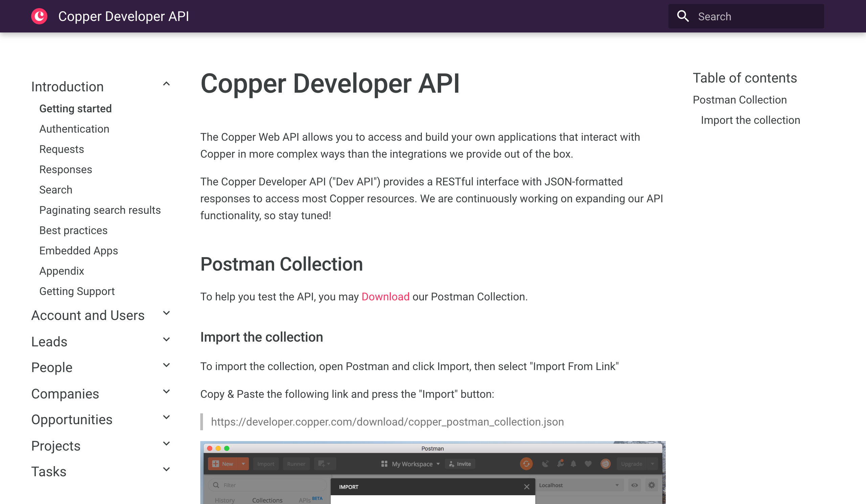Select the People section label
Image resolution: width=866 pixels, height=504 pixels.
click(x=51, y=368)
